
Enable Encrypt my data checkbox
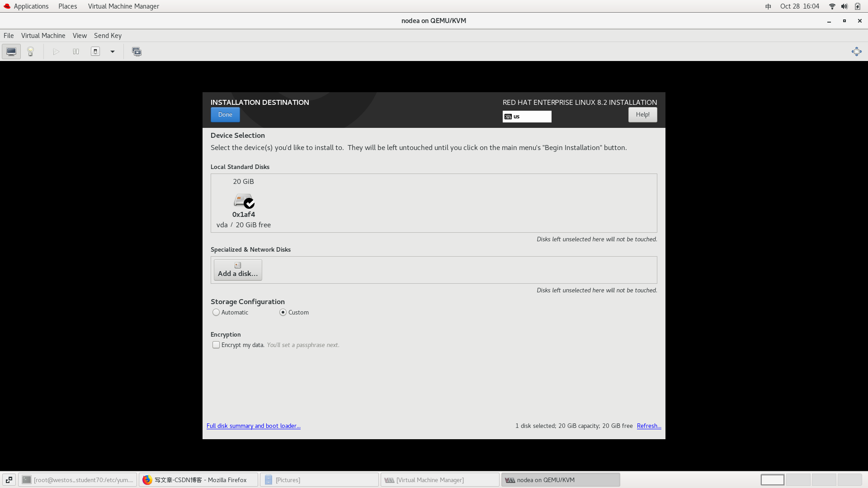(x=216, y=345)
